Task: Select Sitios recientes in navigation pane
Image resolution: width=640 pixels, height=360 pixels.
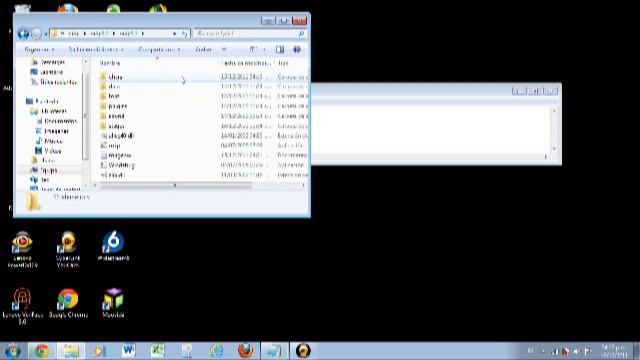Action: pos(53,82)
